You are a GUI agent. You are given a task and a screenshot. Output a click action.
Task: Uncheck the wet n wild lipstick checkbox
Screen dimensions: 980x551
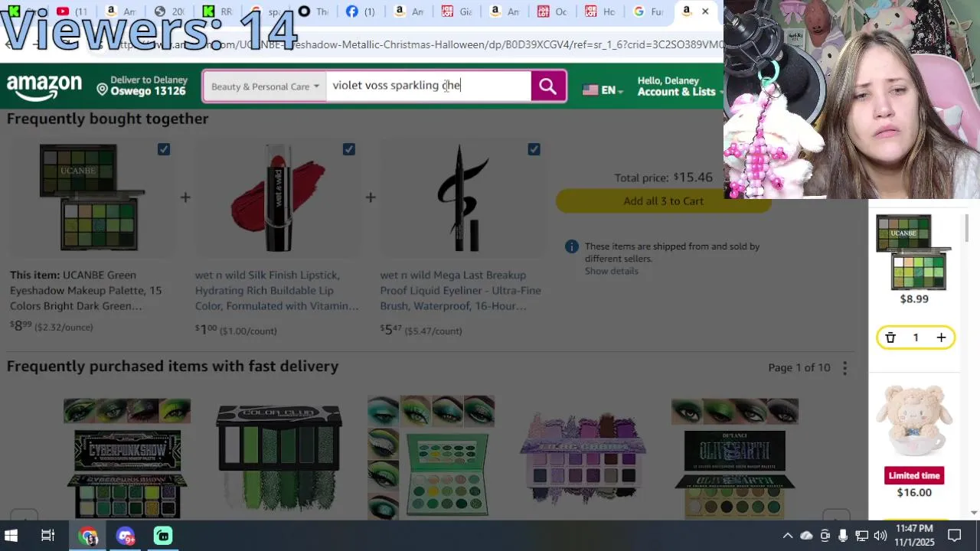pyautogui.click(x=349, y=149)
